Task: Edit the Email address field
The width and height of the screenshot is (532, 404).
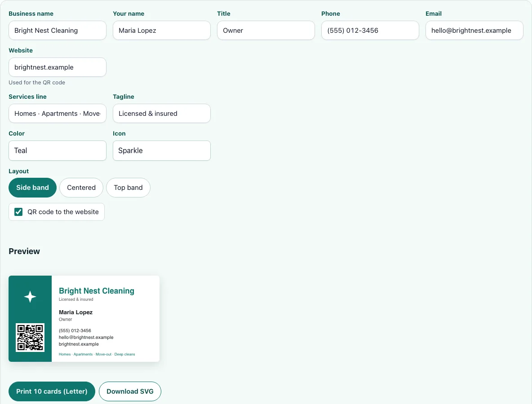Action: click(474, 31)
